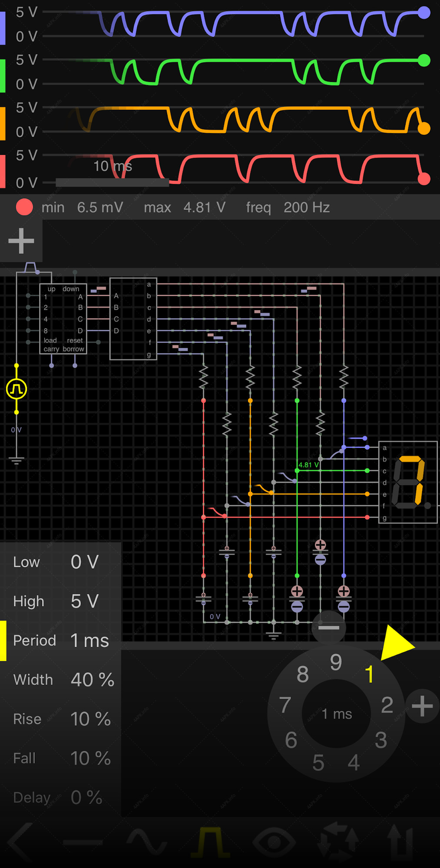This screenshot has height=868, width=440.
Task: Tap the 1 ms center of the dial
Action: click(x=337, y=714)
